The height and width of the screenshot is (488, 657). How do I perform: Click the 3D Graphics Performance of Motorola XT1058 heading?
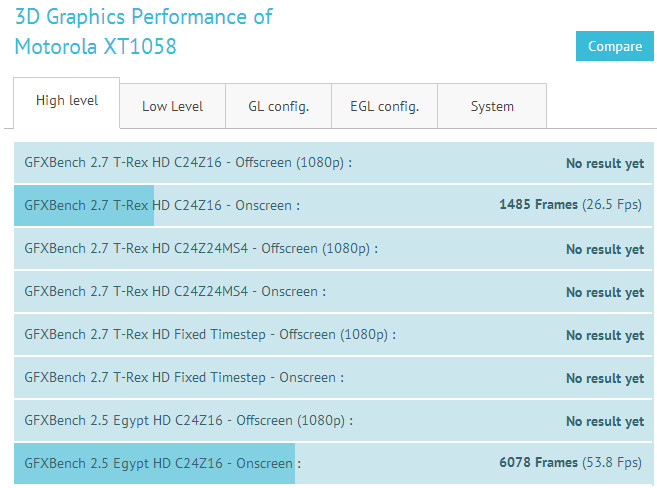(x=143, y=31)
